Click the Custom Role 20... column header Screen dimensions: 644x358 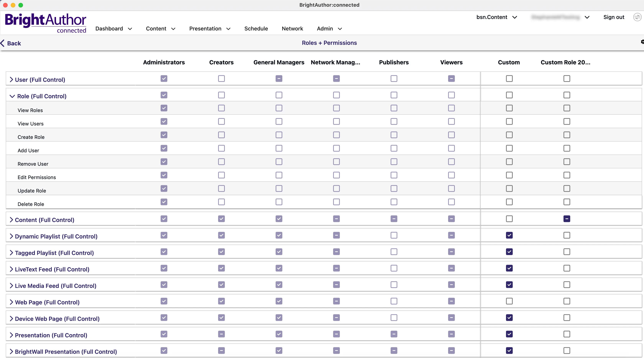coord(565,62)
